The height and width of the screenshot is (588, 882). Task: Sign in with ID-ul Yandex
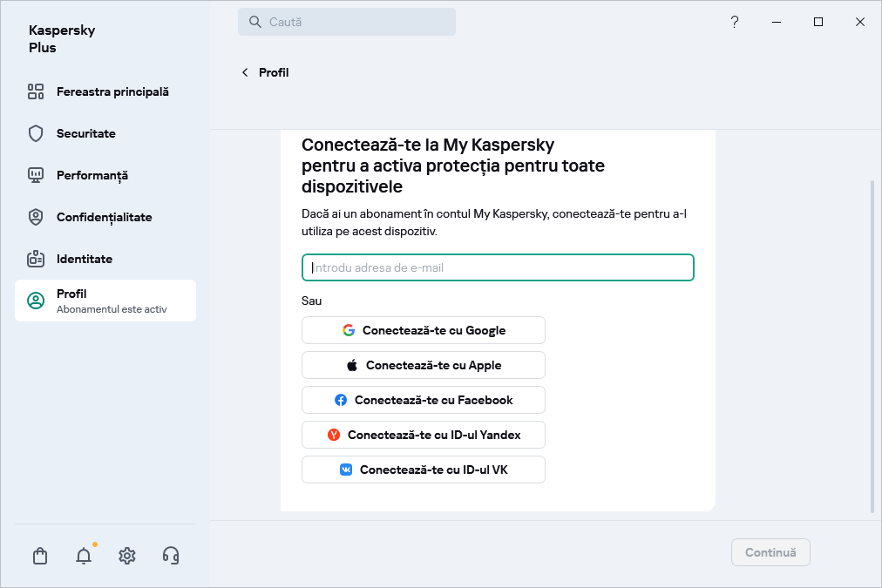424,435
